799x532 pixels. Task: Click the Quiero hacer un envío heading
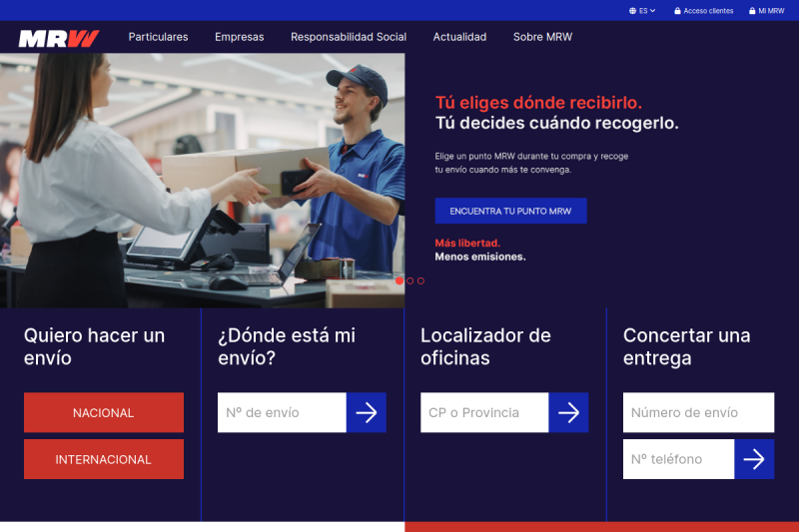pos(94,346)
